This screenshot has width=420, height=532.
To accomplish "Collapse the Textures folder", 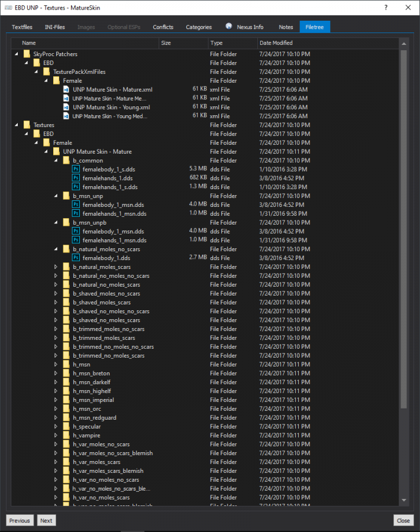I will click(x=17, y=125).
